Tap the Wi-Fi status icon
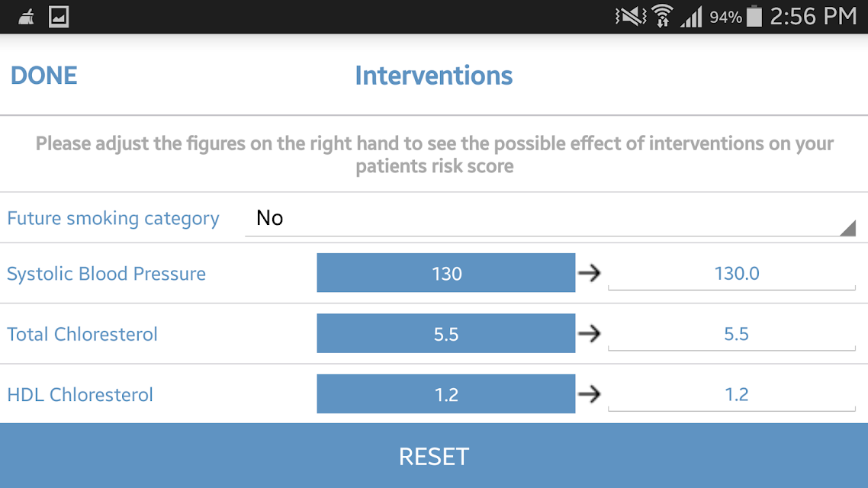Screen dimensions: 868x488 point(662,16)
